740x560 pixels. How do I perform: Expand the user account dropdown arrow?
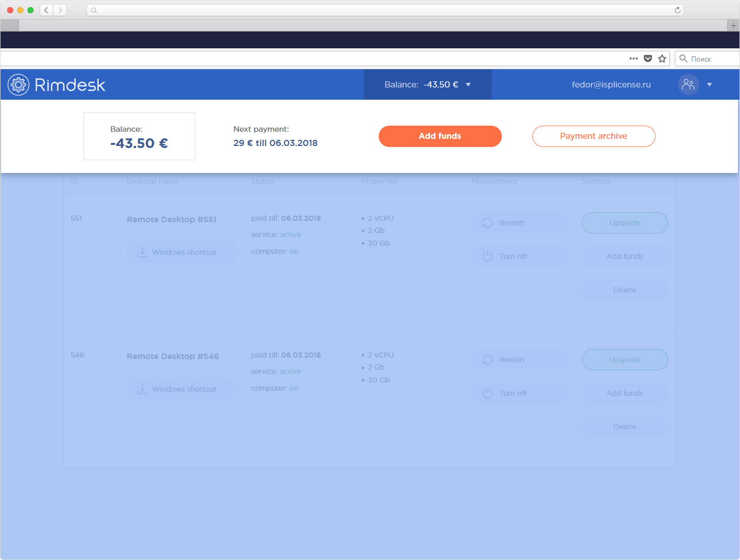(x=709, y=85)
